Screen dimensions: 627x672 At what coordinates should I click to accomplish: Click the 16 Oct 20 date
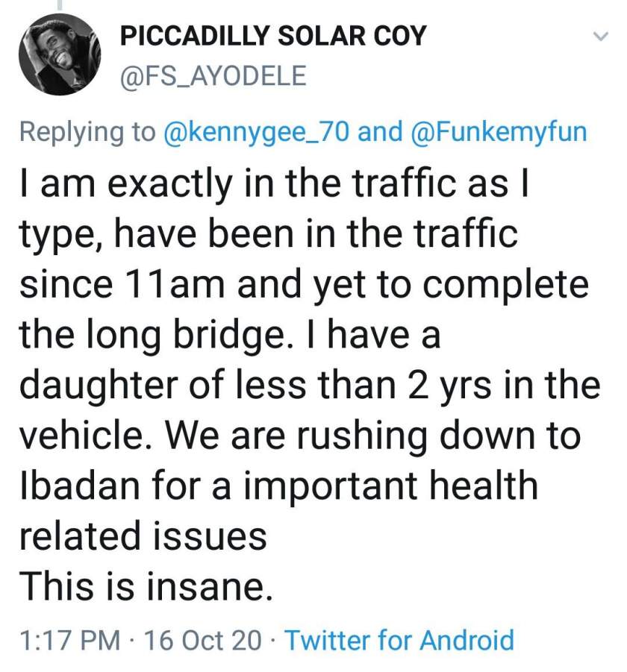pos(202,640)
